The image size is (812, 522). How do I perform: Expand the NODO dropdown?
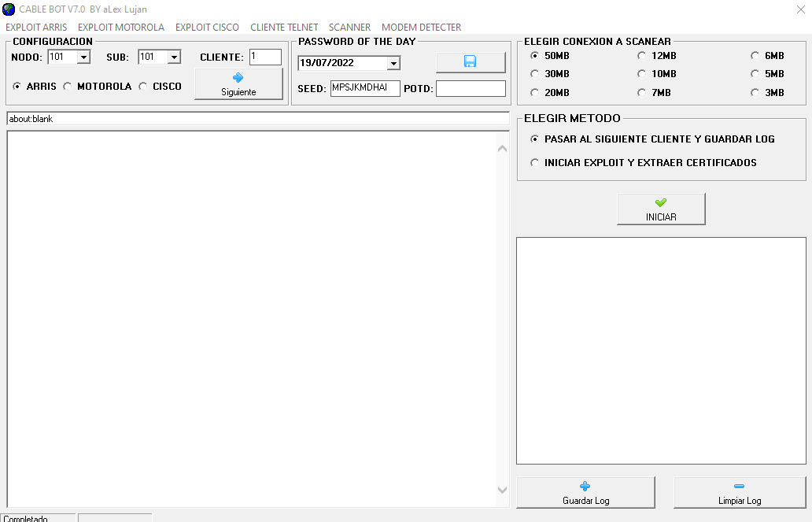pos(83,57)
